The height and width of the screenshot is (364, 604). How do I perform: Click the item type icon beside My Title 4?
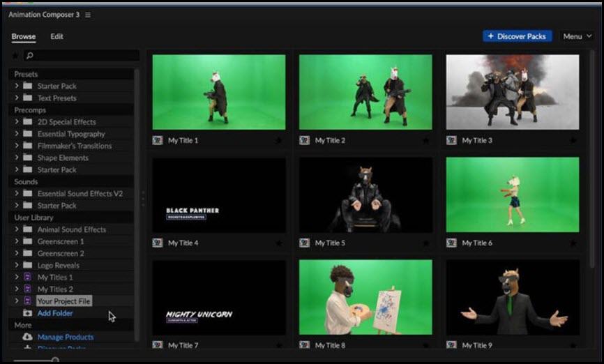click(x=158, y=243)
